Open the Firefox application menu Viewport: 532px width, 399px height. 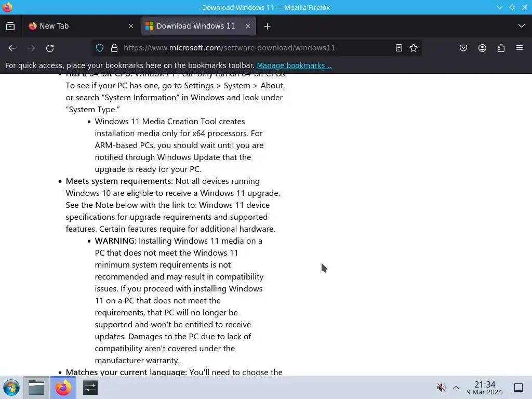pos(520,48)
